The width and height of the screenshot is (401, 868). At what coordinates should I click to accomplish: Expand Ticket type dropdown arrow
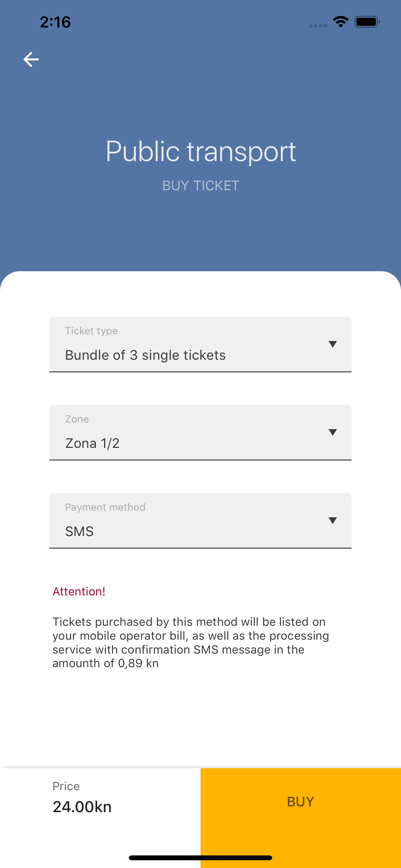point(332,344)
